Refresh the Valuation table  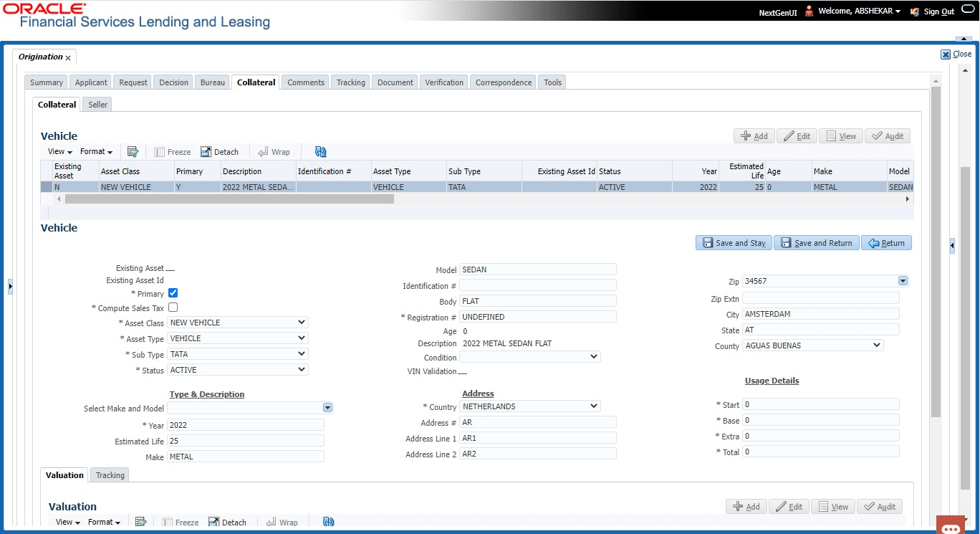[x=328, y=523]
